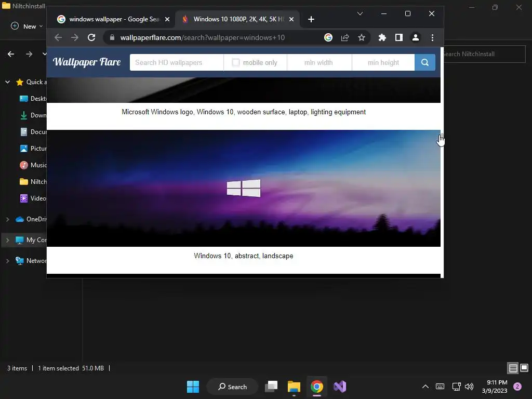Open Windows Start menu
This screenshot has height=399, width=532.
tap(193, 387)
